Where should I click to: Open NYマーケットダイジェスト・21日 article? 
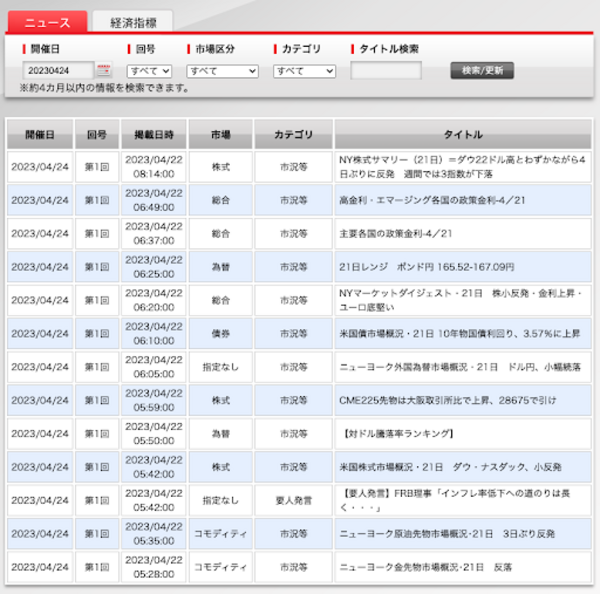[x=462, y=300]
